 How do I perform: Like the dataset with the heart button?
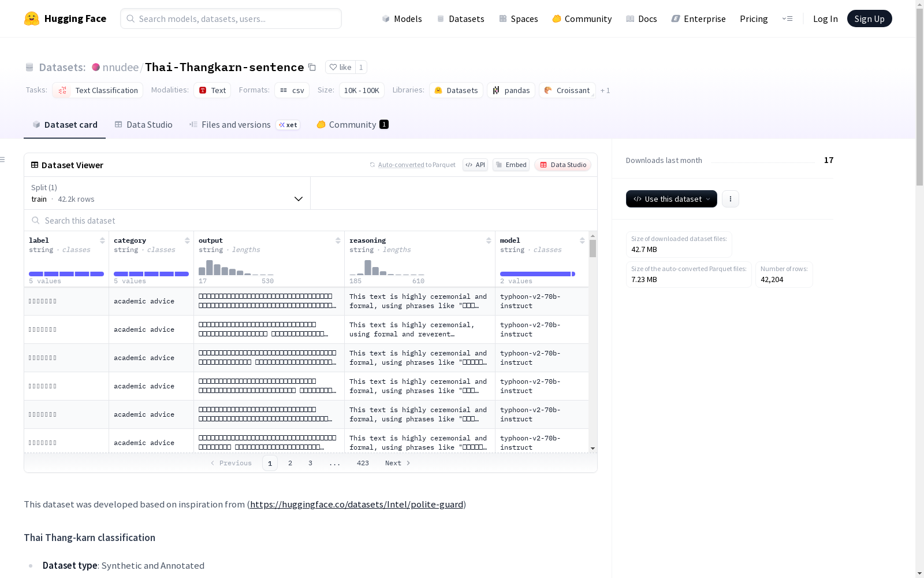point(340,67)
